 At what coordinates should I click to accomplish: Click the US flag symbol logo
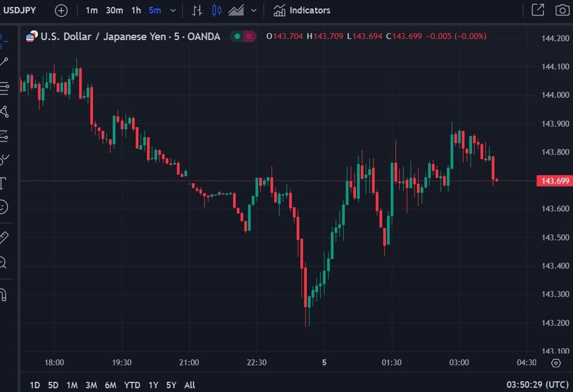[x=31, y=36]
